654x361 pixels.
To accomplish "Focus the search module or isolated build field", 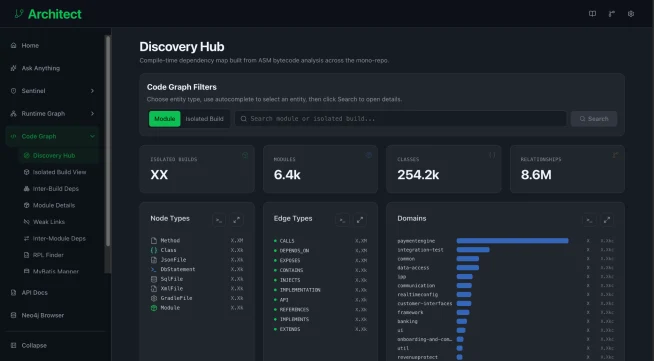I will pos(400,119).
